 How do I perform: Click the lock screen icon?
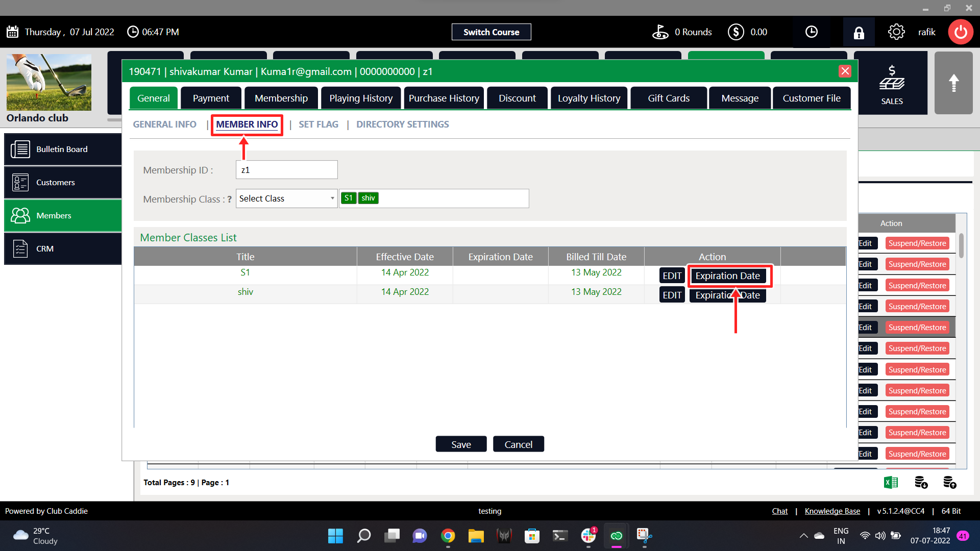(x=859, y=33)
